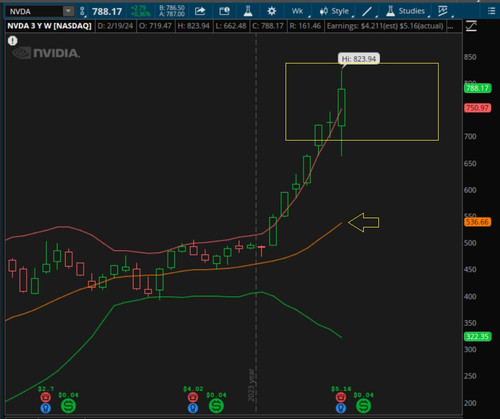This screenshot has width=500, height=419.
Task: Click the 788.17 last price in toolbar
Action: 107,12
